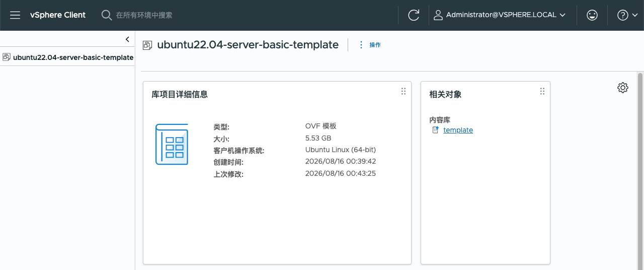Click the '上次修改:' label
Screen dimensions: 644x270
click(x=228, y=174)
